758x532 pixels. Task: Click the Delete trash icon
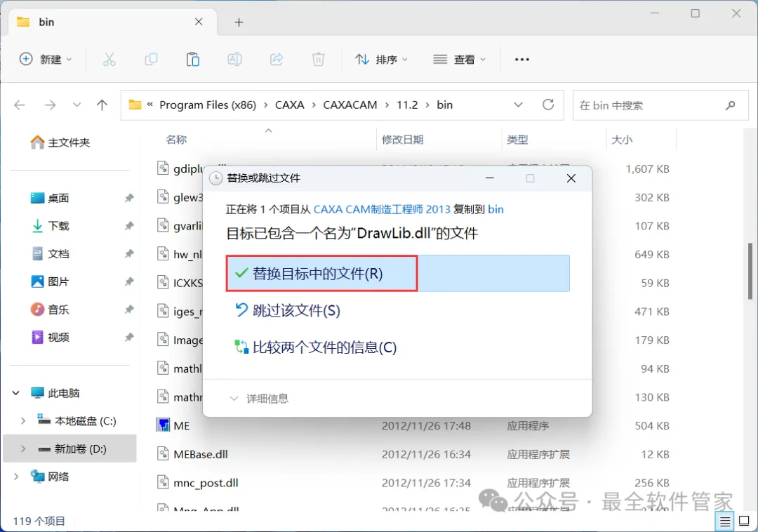[x=318, y=60]
